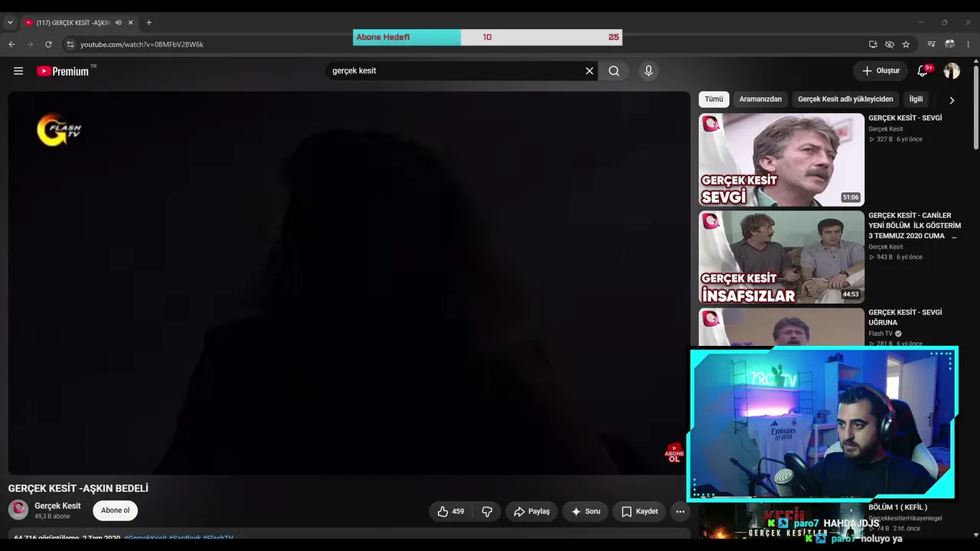Mute the tab via its speaker icon

coord(118,23)
